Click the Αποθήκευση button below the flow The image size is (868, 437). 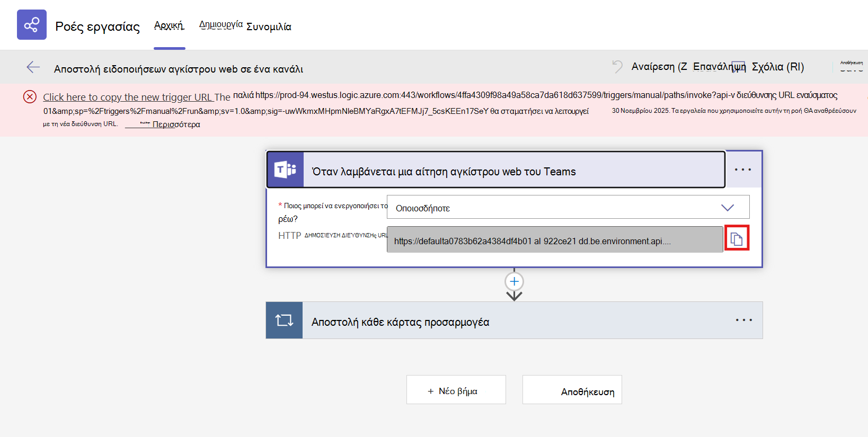tap(572, 390)
